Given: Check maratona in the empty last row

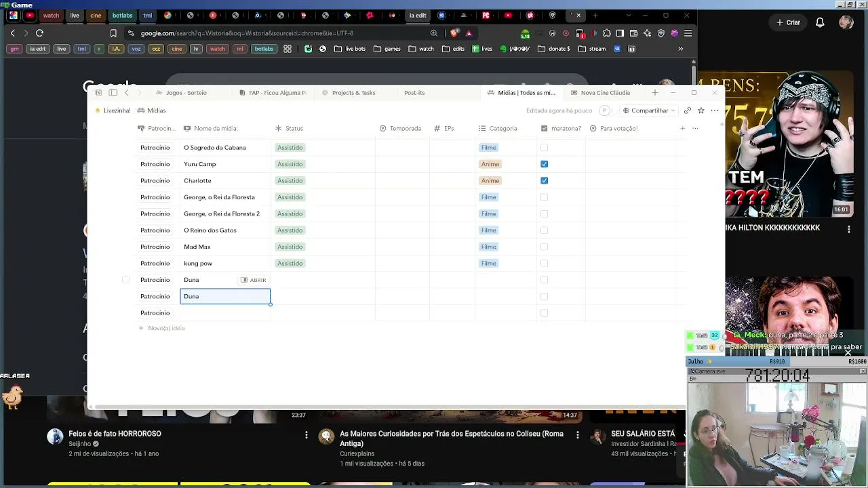Looking at the screenshot, I should pyautogui.click(x=544, y=313).
